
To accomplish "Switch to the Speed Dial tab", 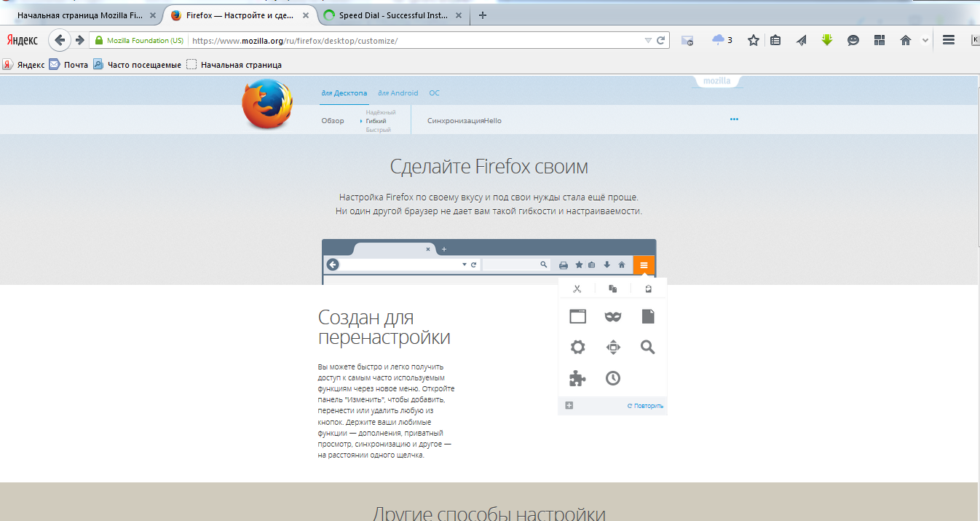I will pos(394,15).
